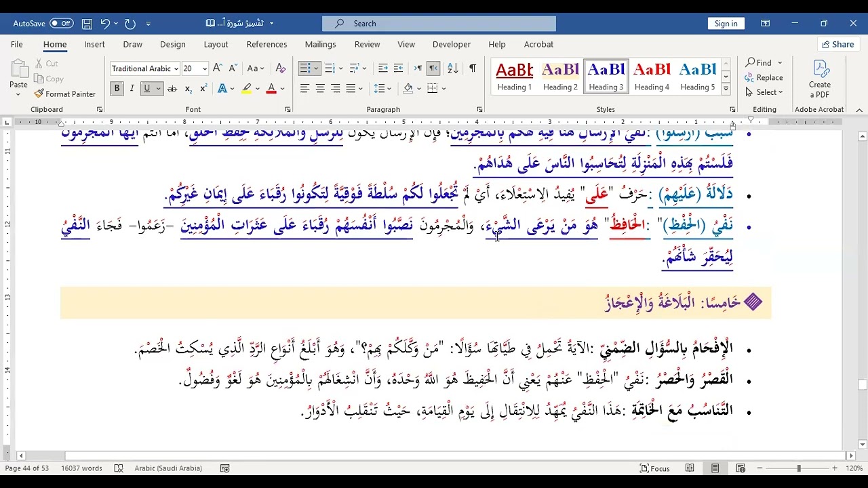Image resolution: width=868 pixels, height=488 pixels.
Task: Adjust the zoom slider handle
Action: (799, 468)
